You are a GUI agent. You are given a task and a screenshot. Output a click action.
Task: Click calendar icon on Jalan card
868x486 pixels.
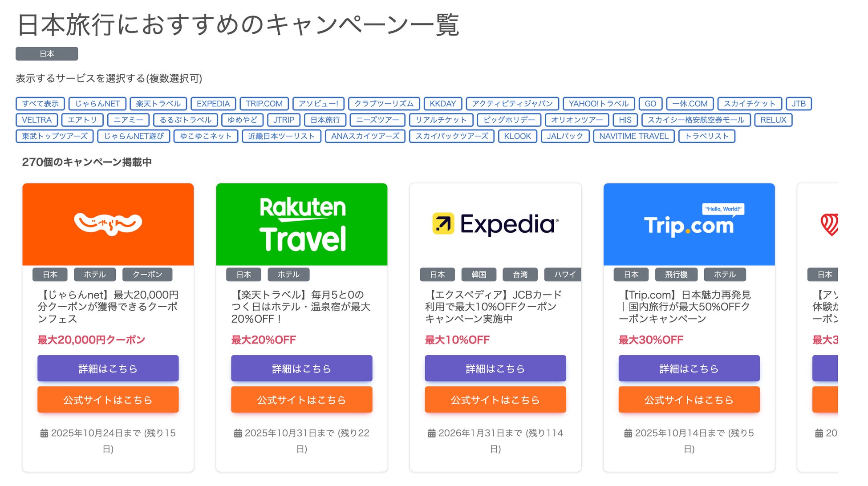pos(44,433)
